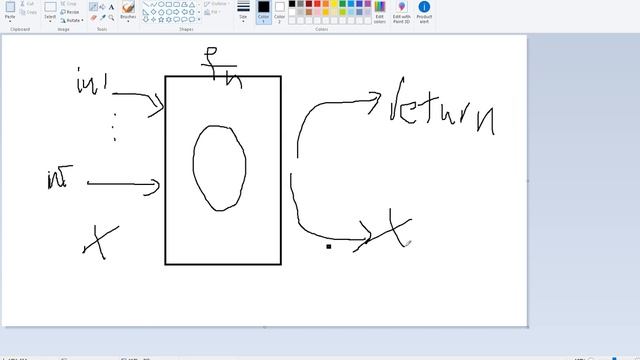Click the Copy button

coord(28,12)
